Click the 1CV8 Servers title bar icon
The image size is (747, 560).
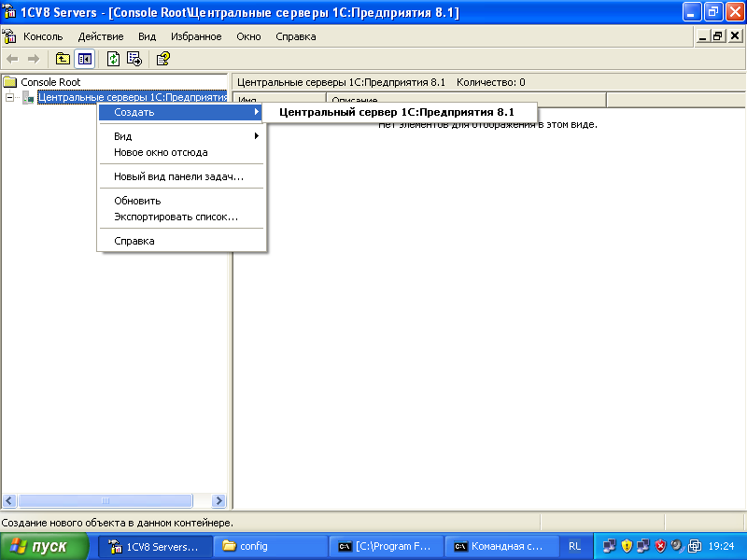point(9,11)
